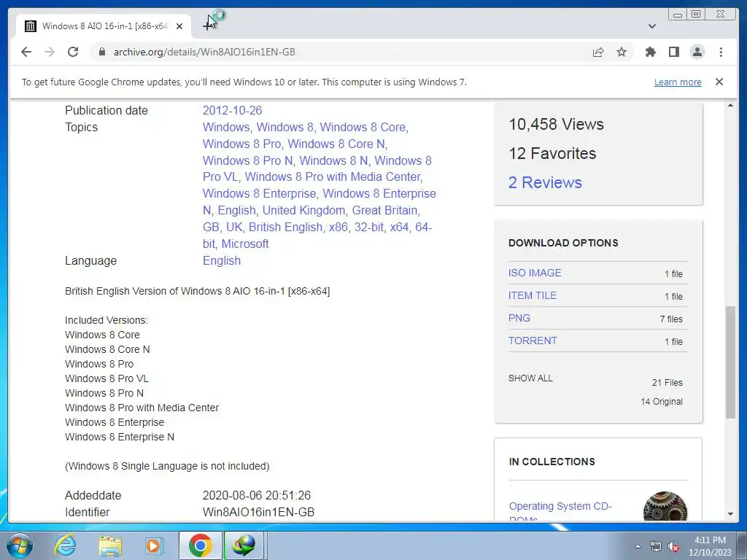The height and width of the screenshot is (560, 747).
Task: Open Chrome extensions puzzle icon
Action: tap(650, 52)
